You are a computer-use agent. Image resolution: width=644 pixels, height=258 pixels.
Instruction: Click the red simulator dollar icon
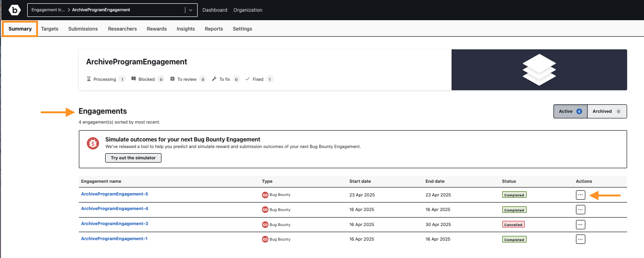coord(93,143)
